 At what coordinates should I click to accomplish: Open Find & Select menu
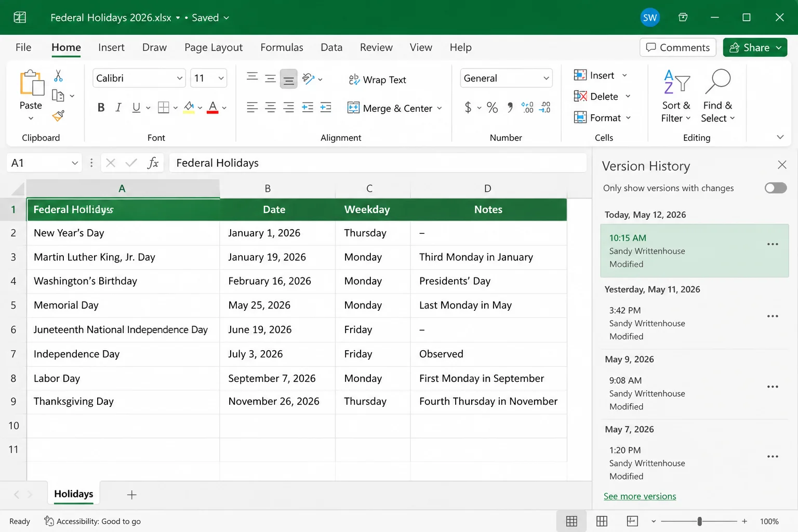(x=717, y=97)
